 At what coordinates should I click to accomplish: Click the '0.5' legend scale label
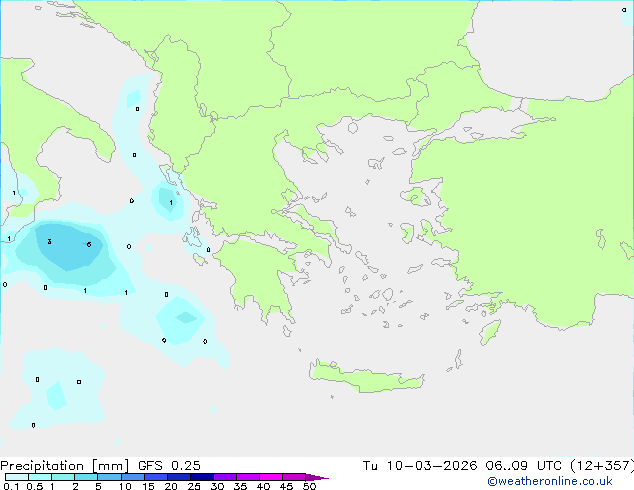click(x=35, y=486)
